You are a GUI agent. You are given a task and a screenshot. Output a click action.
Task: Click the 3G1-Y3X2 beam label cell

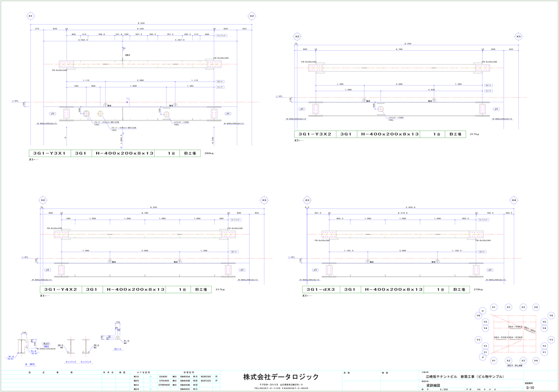point(315,134)
